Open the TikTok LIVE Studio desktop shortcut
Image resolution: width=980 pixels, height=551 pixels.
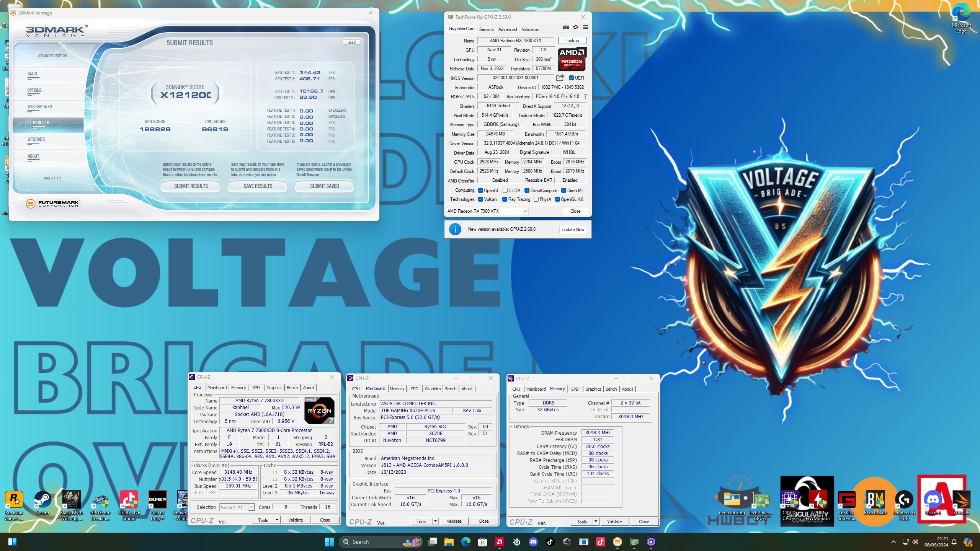coord(129,505)
